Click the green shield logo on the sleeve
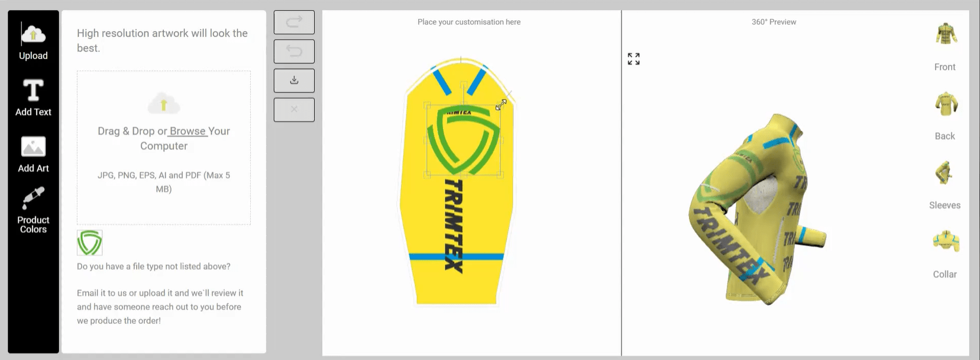 point(464,141)
